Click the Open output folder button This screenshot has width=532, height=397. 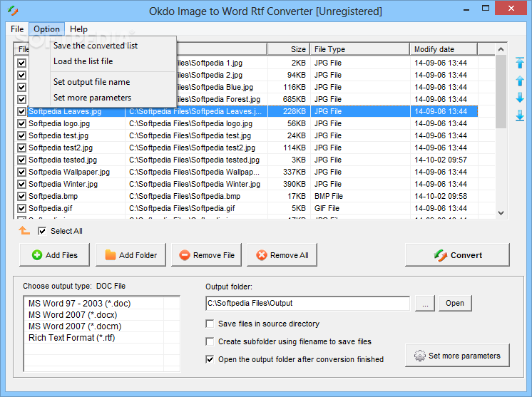pos(455,303)
